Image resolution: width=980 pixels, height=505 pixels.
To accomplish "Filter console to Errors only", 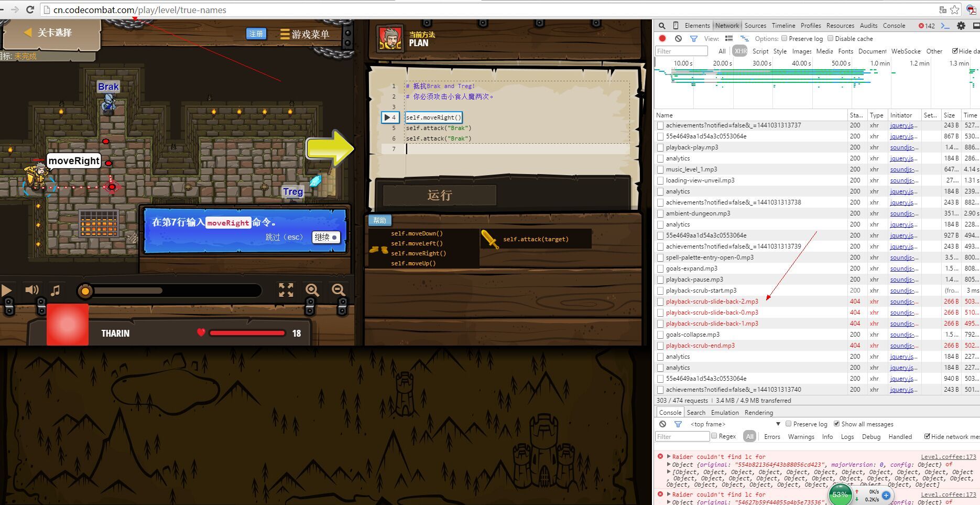I will pos(772,436).
